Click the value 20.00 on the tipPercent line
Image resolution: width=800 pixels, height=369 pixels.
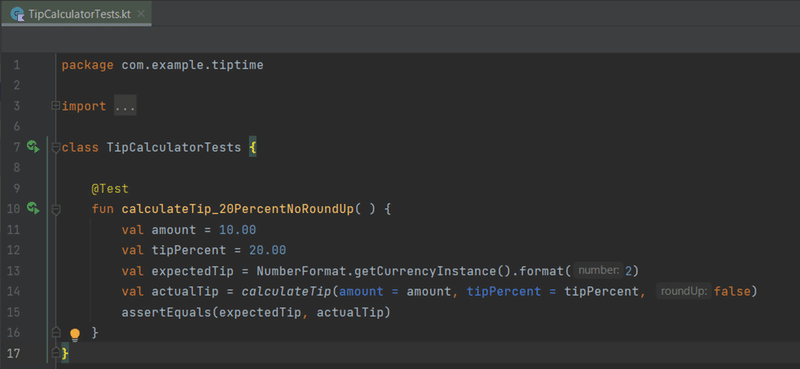click(x=267, y=250)
